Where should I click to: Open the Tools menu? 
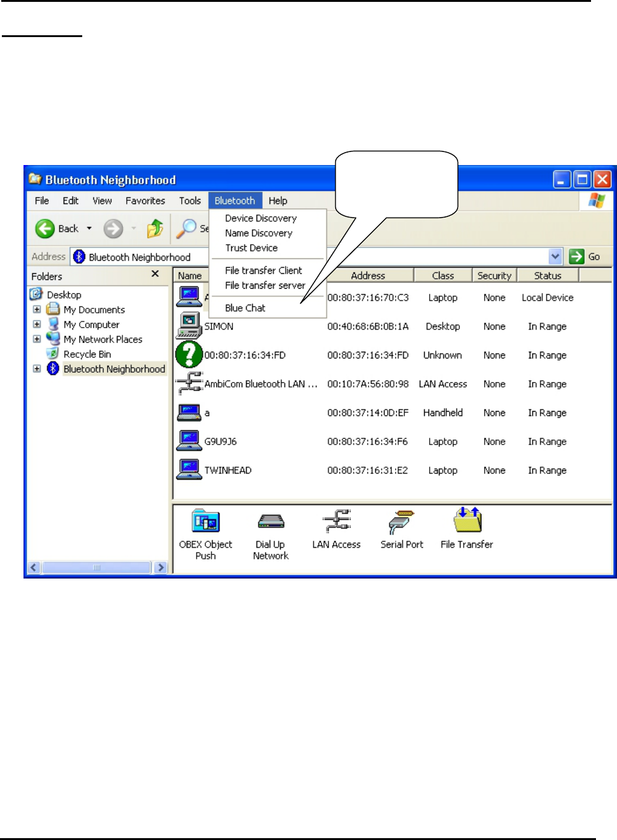click(x=190, y=201)
